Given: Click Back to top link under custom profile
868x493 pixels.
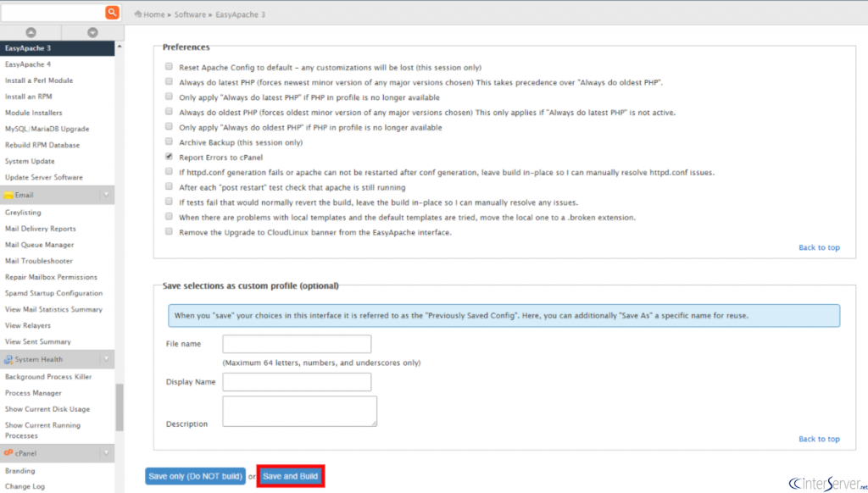Looking at the screenshot, I should click(x=819, y=439).
